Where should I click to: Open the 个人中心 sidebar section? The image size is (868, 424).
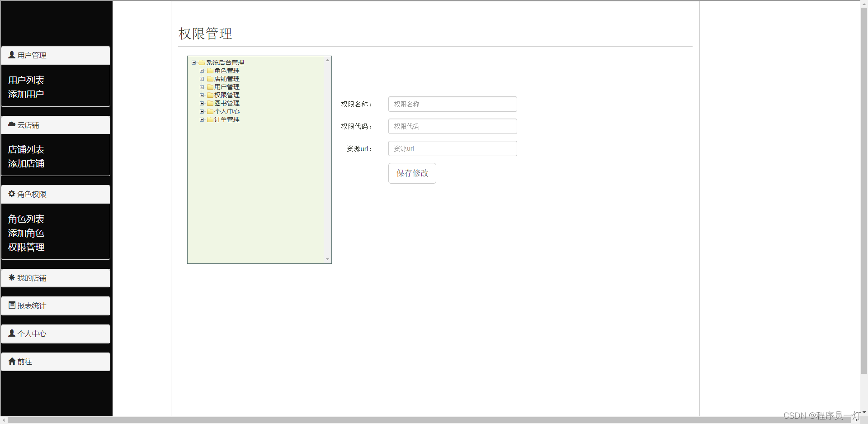coord(56,333)
